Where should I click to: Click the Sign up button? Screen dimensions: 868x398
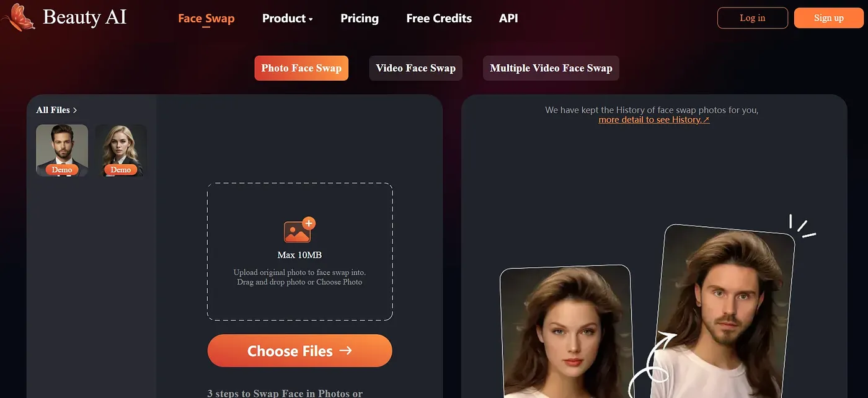[x=829, y=18]
